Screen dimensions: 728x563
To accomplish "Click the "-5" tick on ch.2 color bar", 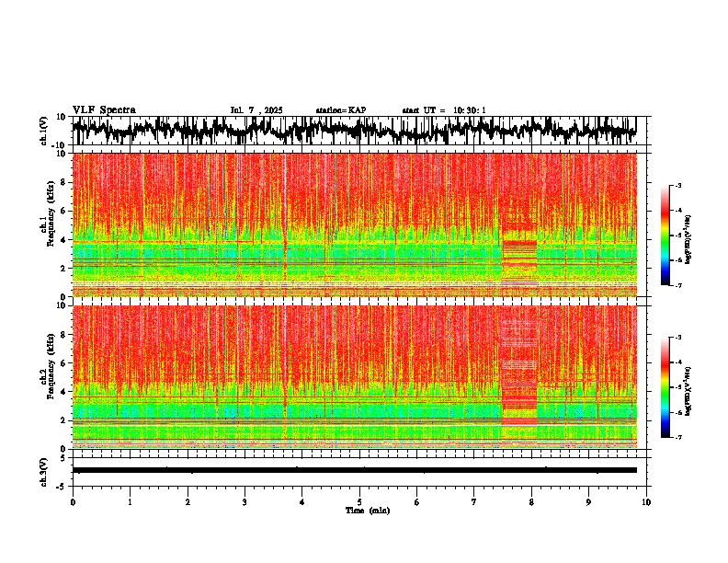I will click(x=678, y=387).
